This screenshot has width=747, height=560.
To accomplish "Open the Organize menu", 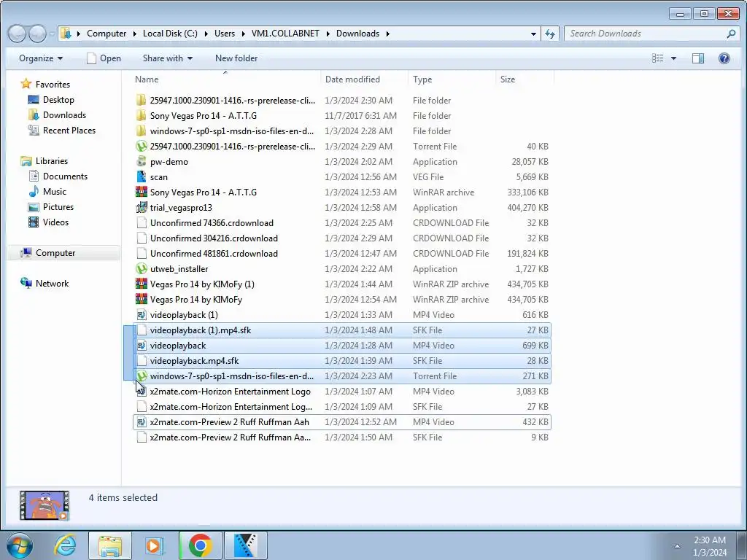I will pyautogui.click(x=41, y=58).
